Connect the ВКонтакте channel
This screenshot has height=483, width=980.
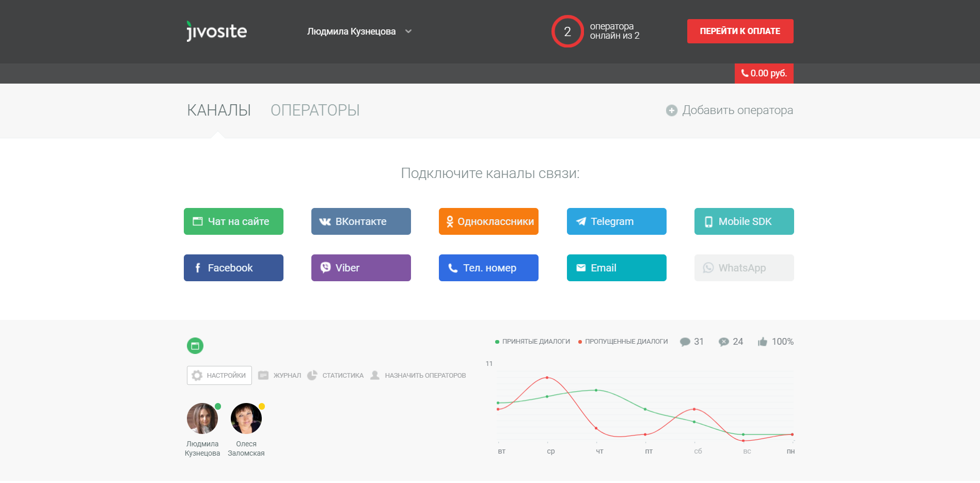(x=361, y=221)
